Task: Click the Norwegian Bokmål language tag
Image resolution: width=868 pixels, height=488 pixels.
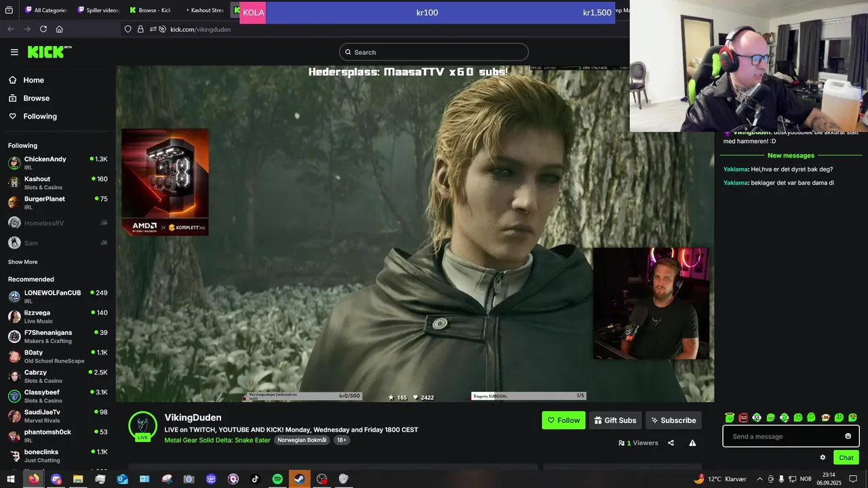Action: (302, 440)
